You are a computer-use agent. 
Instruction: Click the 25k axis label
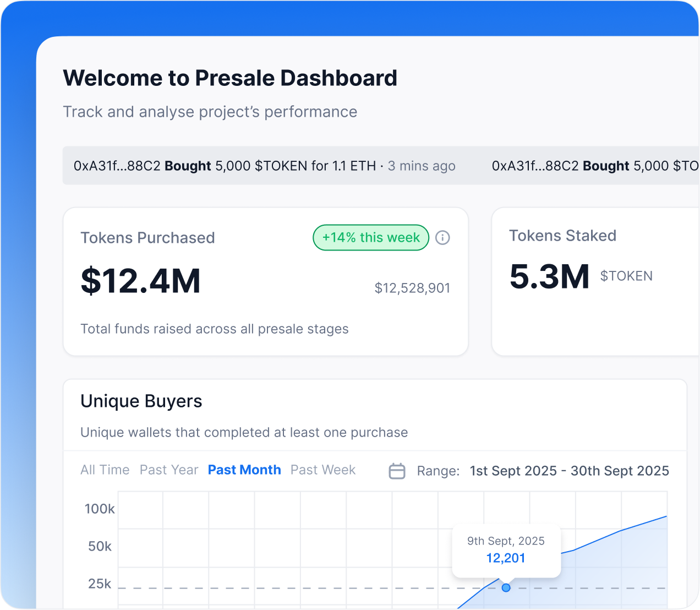point(100,584)
